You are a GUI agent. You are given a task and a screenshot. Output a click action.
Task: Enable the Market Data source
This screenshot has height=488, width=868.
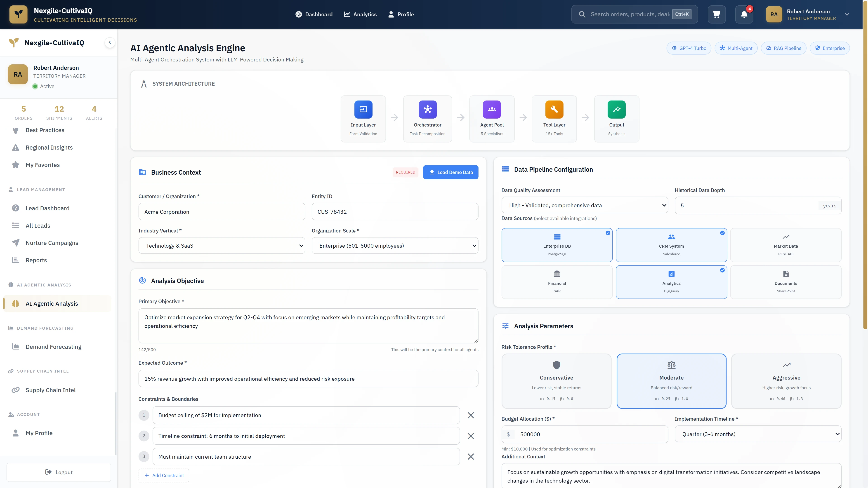click(785, 245)
